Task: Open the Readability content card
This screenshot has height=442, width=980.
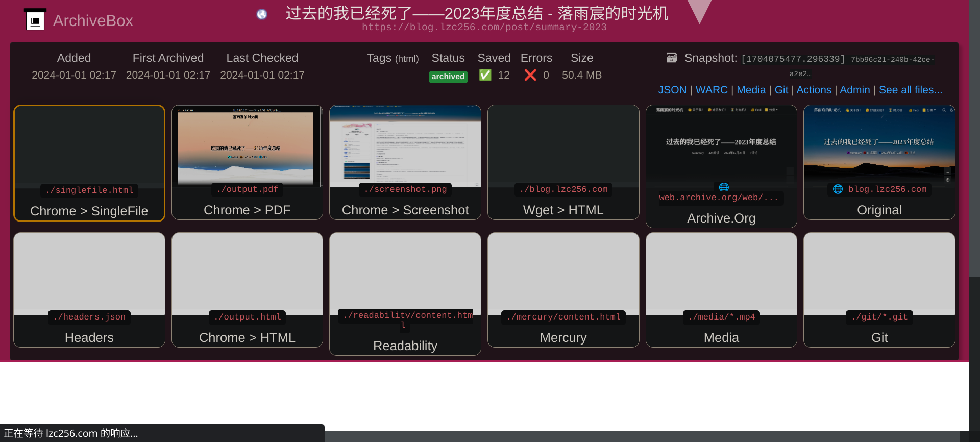Action: point(405,293)
